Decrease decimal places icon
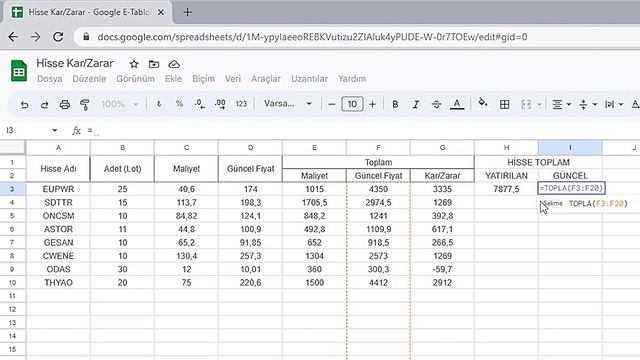Image resolution: width=640 pixels, height=360 pixels. [x=200, y=104]
